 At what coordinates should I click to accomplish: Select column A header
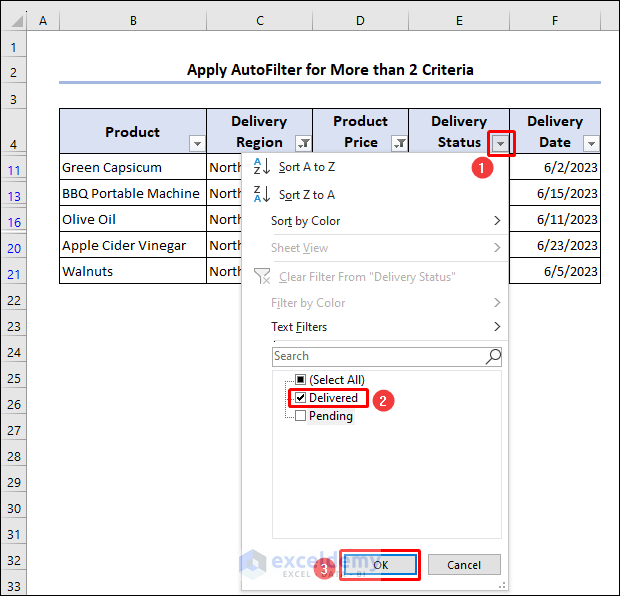(x=43, y=21)
